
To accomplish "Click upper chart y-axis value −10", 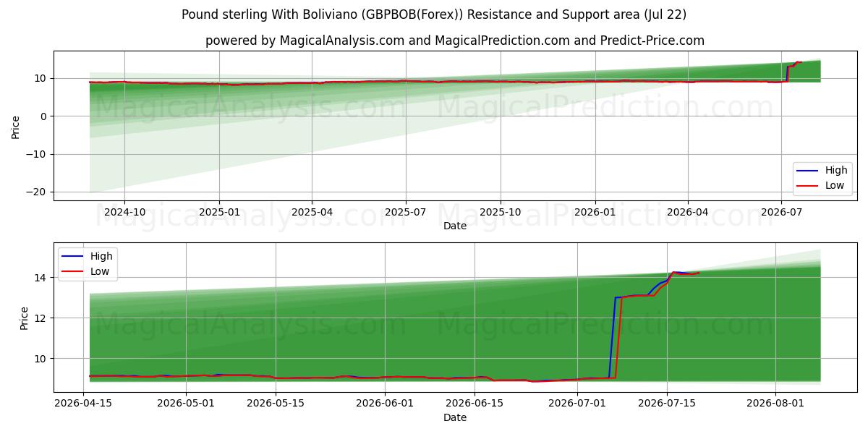I will pyautogui.click(x=37, y=154).
